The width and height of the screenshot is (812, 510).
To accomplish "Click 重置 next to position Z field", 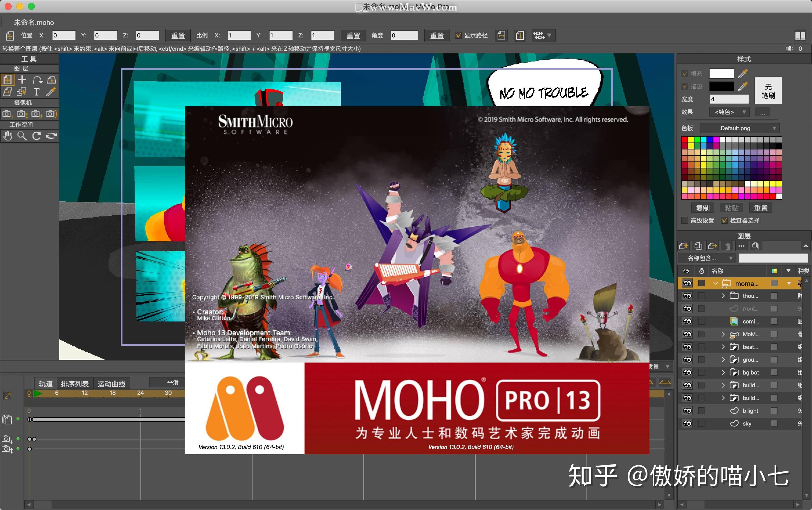I will coord(178,35).
